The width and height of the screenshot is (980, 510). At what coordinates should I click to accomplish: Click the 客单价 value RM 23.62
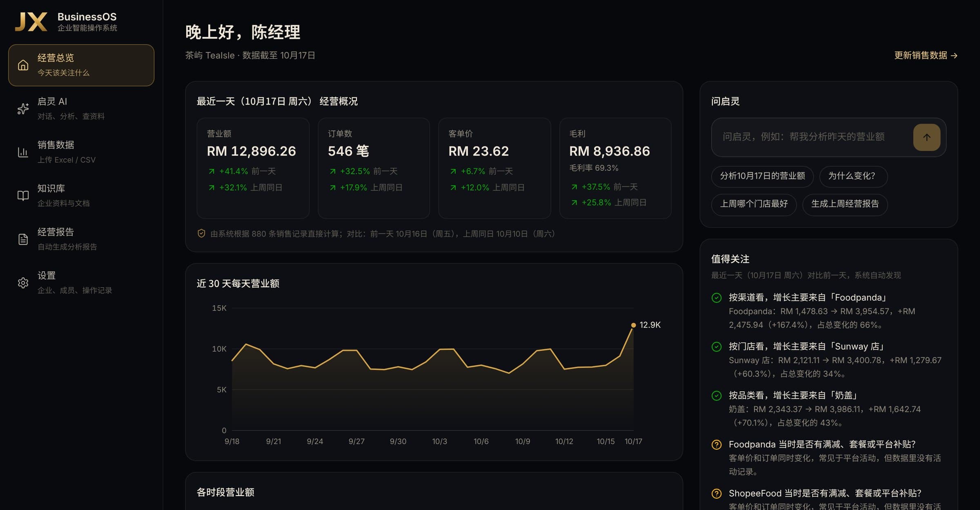(x=479, y=151)
